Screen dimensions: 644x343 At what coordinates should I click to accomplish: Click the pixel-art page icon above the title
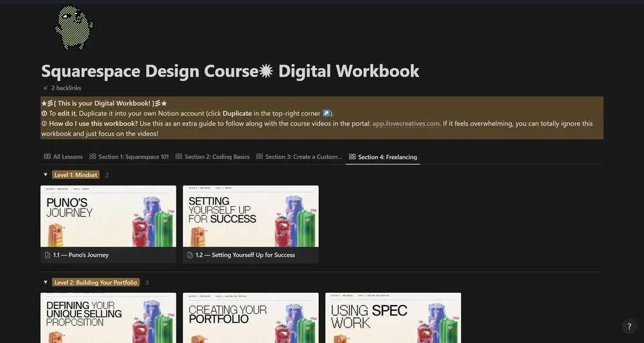(74, 27)
